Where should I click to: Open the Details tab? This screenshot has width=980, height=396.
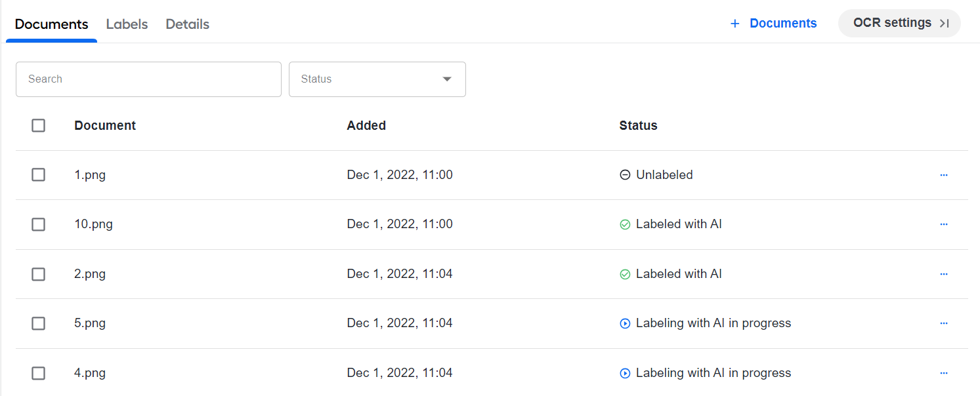pos(187,24)
